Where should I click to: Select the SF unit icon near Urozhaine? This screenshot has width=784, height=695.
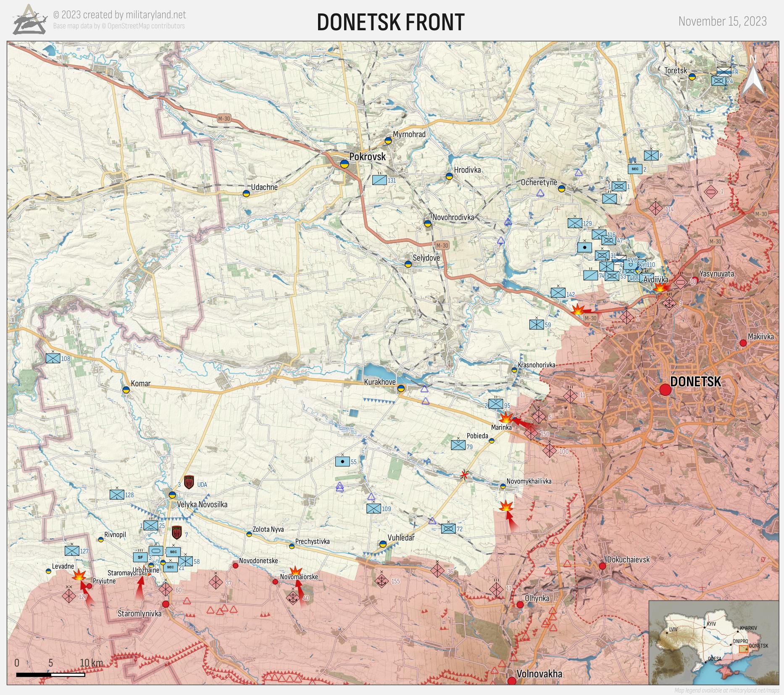[140, 557]
